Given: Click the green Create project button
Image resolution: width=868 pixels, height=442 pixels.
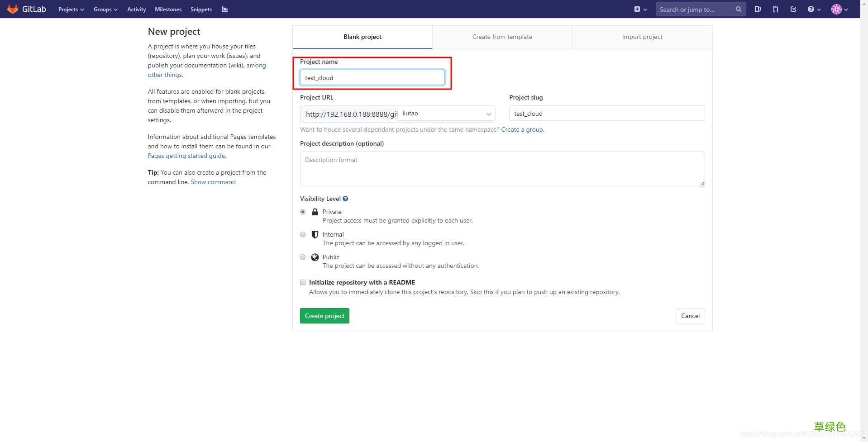Looking at the screenshot, I should [324, 316].
